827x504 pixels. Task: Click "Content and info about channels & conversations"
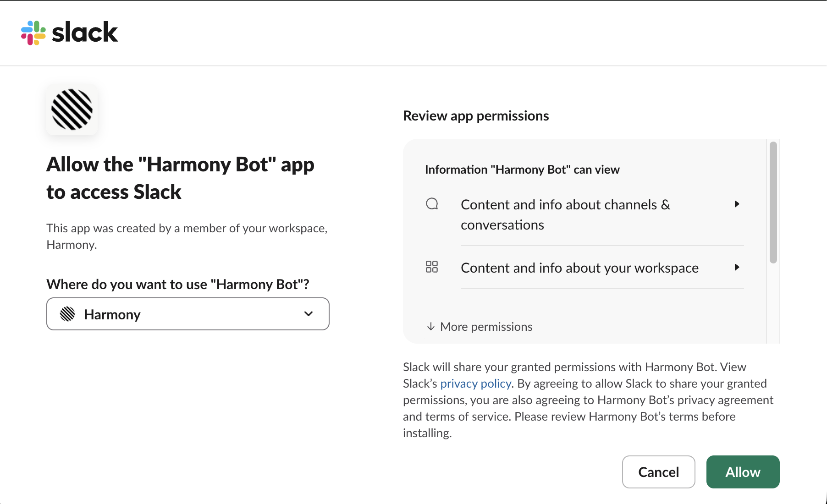click(x=566, y=214)
